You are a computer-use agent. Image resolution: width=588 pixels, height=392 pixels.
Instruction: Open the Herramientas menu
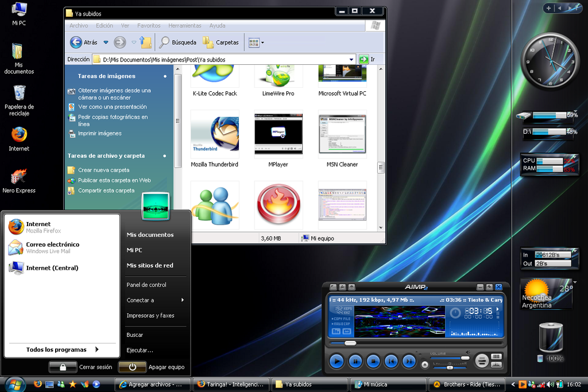[x=185, y=25]
